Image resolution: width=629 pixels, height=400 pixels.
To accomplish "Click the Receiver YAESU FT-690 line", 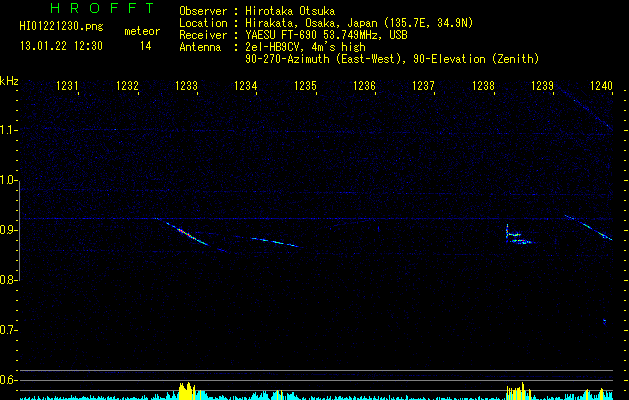I will click(293, 35).
